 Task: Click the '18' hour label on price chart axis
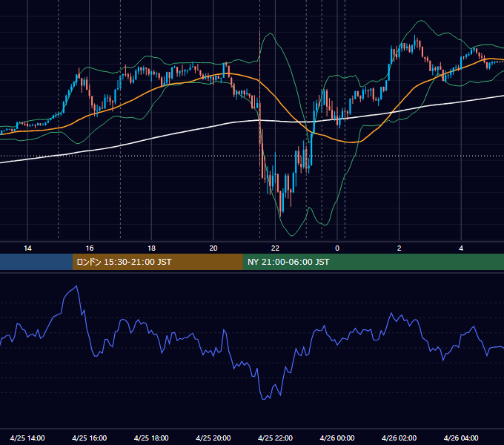[x=151, y=248]
